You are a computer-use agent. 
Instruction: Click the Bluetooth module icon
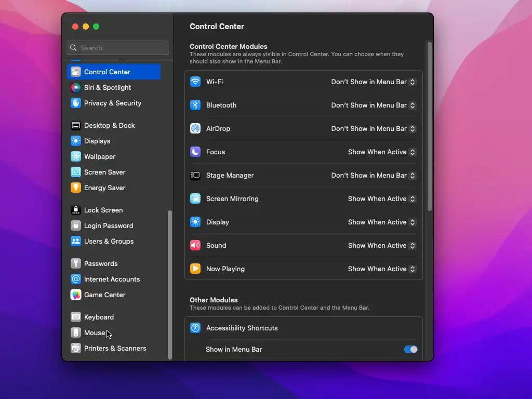[195, 105]
